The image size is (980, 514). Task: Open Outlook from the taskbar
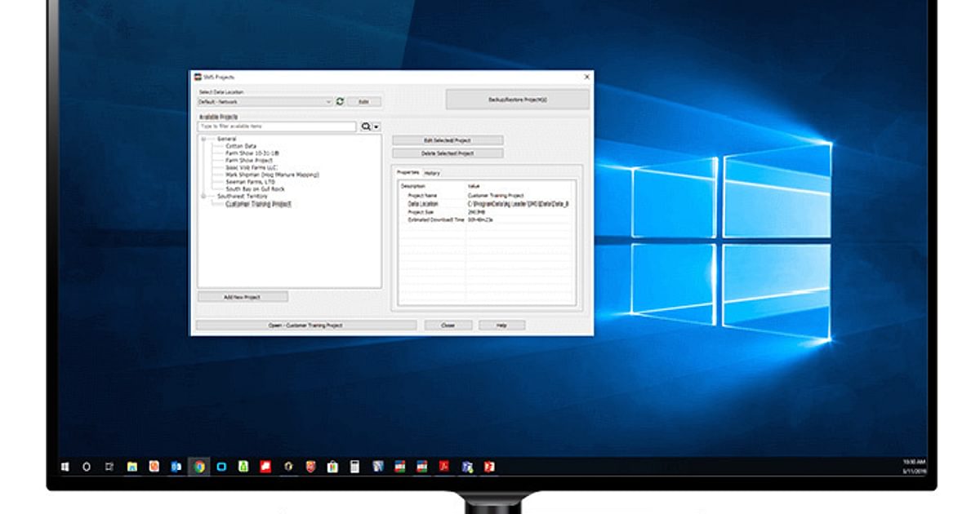tap(176, 467)
